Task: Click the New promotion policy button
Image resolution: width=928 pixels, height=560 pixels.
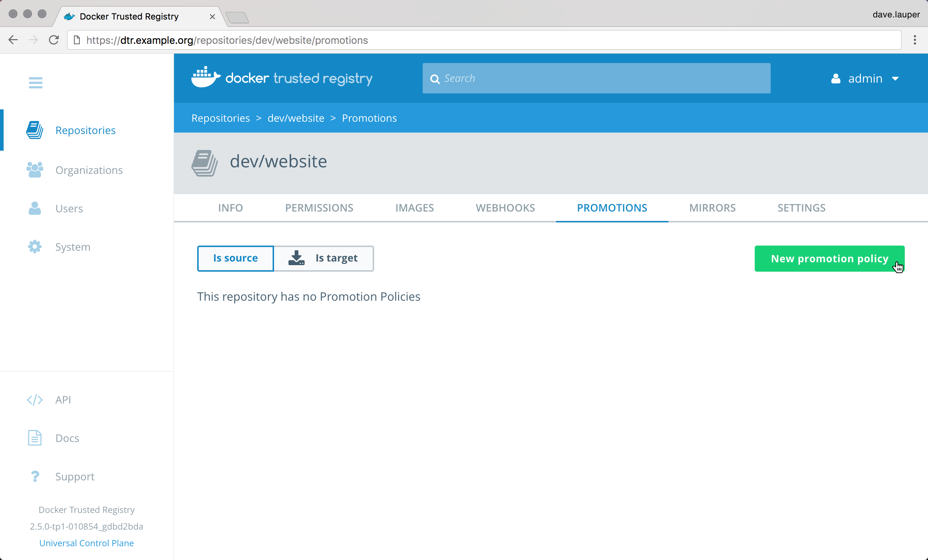Action: [x=829, y=259]
